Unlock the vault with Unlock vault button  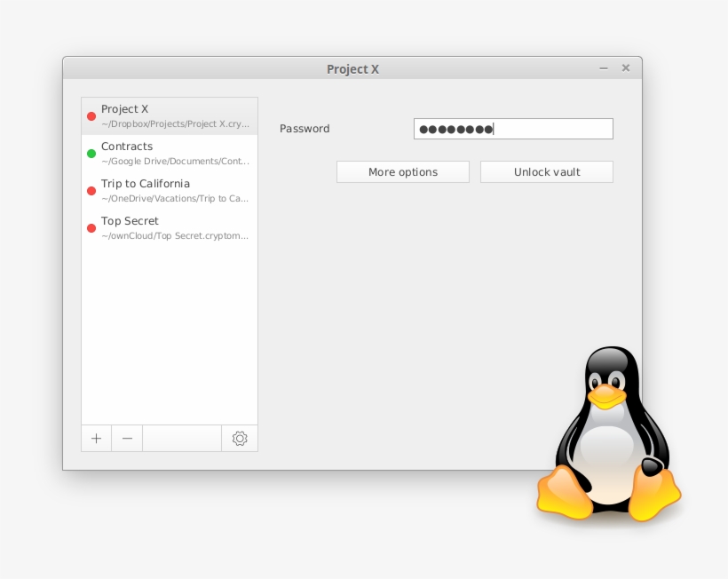(546, 171)
